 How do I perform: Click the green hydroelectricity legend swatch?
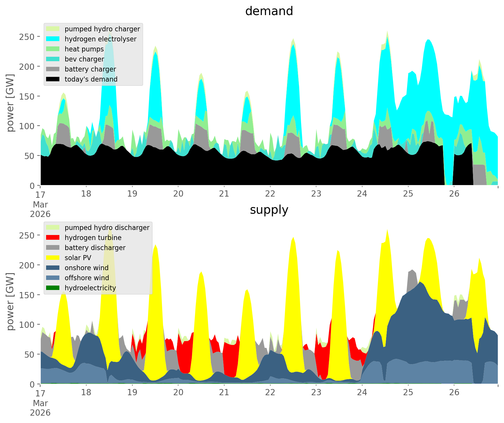(x=53, y=288)
